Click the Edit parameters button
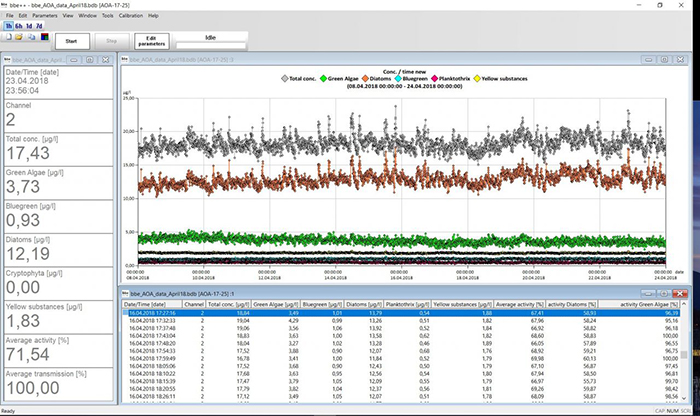 coord(151,42)
